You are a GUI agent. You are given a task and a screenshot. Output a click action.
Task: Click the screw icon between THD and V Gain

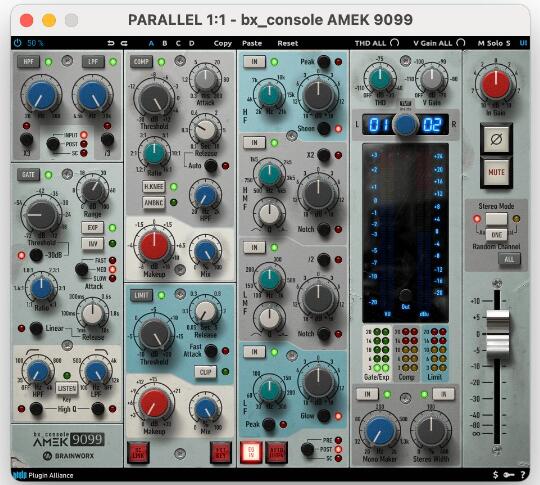[x=406, y=61]
